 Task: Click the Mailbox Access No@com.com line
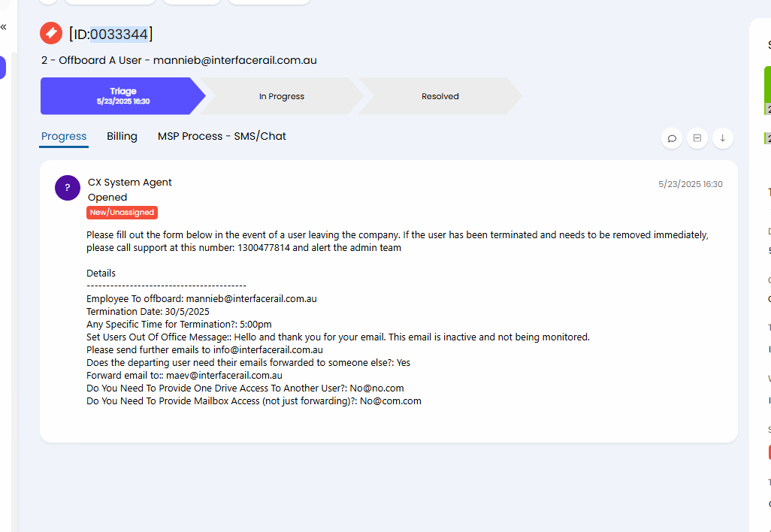point(254,401)
